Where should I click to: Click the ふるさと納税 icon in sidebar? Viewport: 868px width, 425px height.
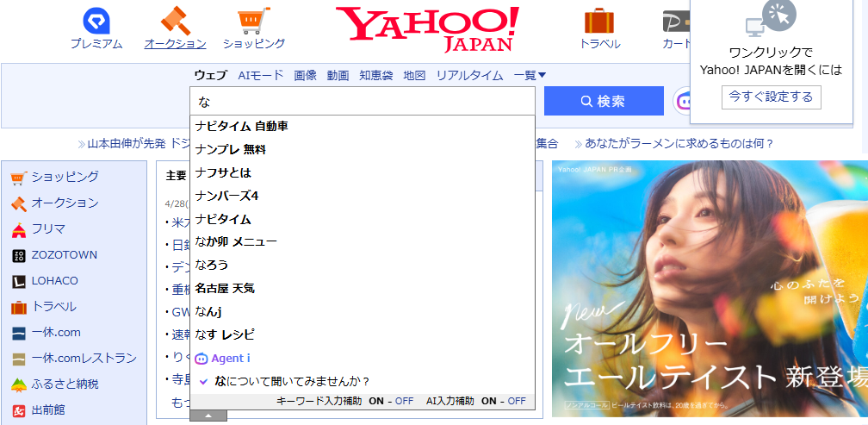19,384
